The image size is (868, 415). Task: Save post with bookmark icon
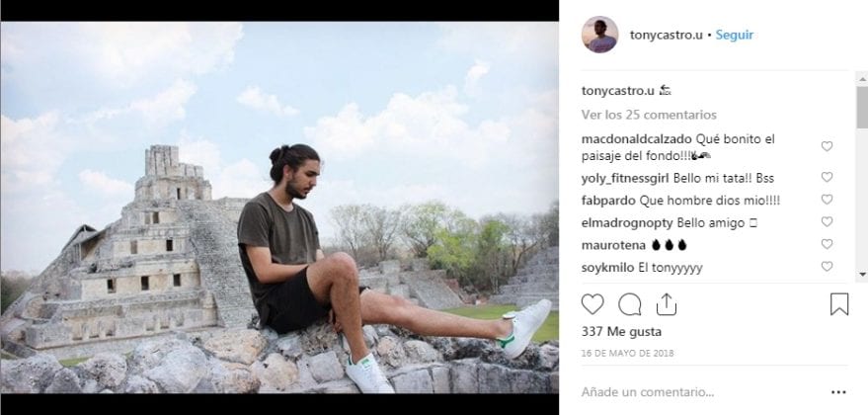pos(839,304)
